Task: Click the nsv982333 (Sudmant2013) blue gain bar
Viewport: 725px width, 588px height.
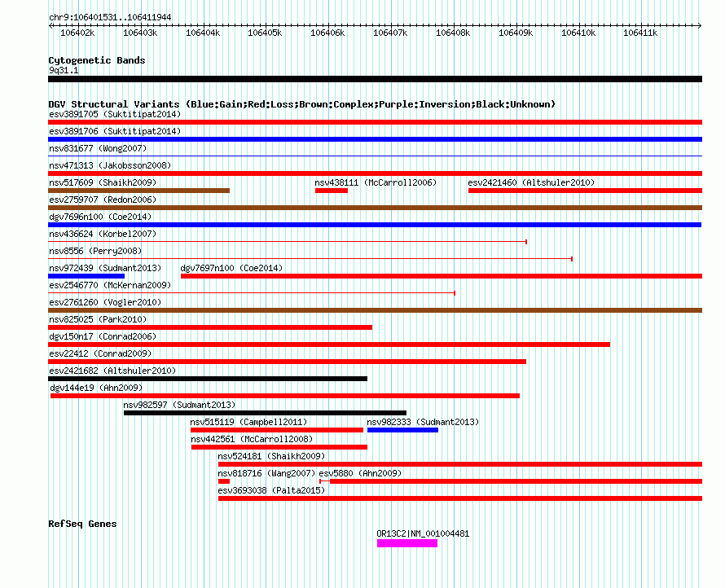Action: click(402, 430)
